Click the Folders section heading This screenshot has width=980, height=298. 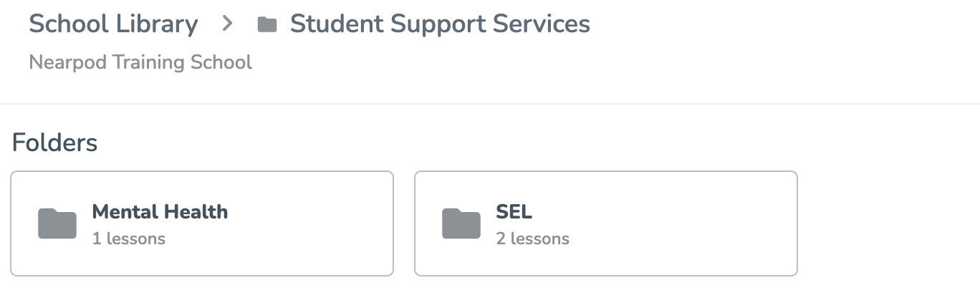pos(54,143)
